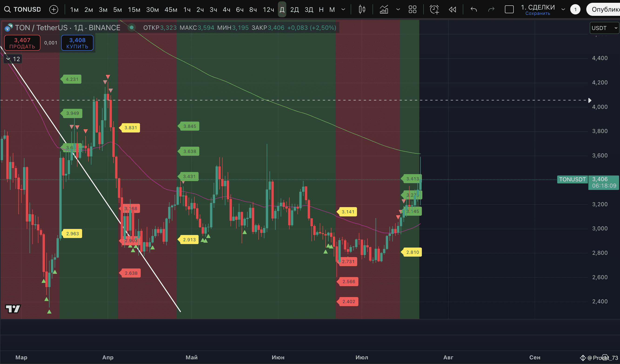This screenshot has height=364, width=620.
Task: Click the TON coin logo in the legend
Action: pos(9,27)
